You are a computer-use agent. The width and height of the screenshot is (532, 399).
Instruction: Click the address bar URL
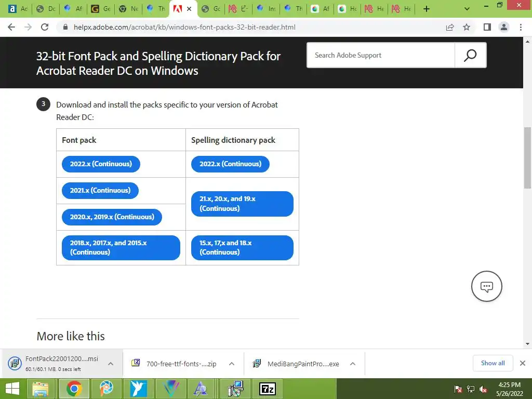click(x=184, y=27)
